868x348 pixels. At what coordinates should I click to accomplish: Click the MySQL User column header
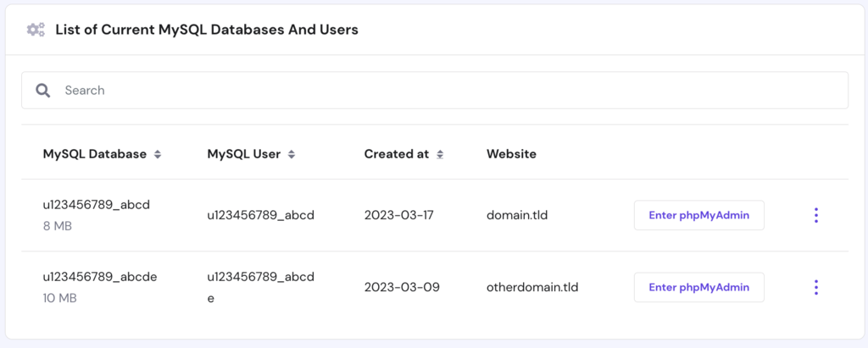244,154
